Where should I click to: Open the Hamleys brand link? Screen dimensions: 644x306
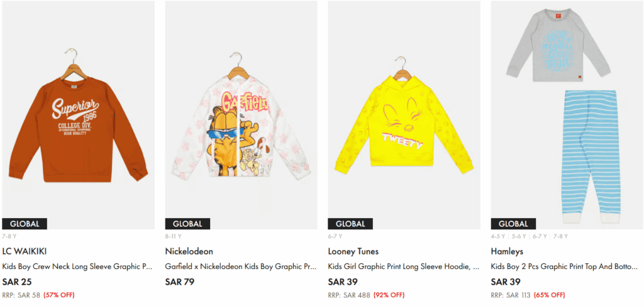pos(507,251)
